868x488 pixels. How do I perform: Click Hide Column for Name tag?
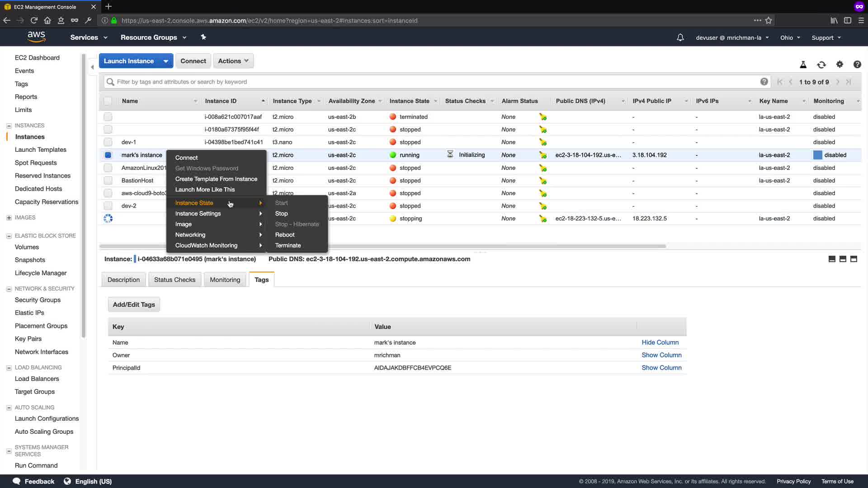pos(660,343)
